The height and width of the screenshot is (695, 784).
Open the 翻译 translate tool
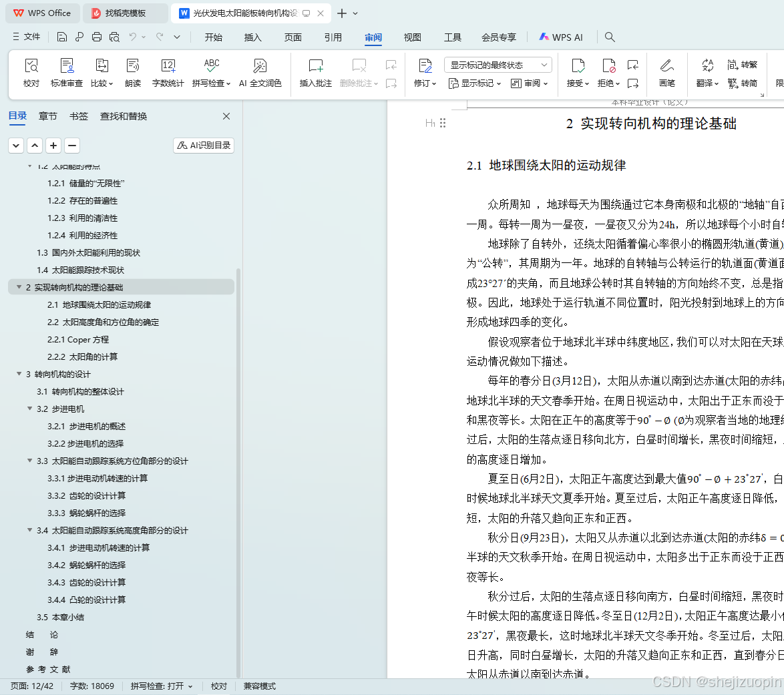707,73
